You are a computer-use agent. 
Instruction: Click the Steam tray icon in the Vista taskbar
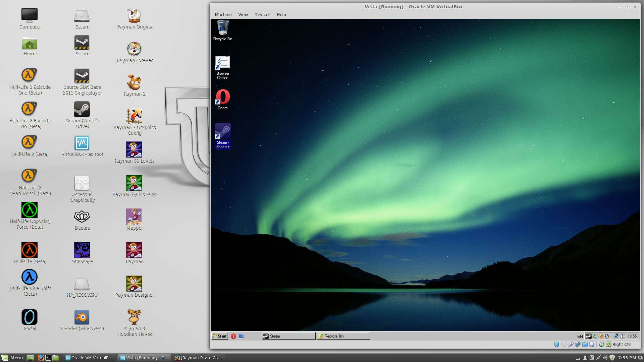[x=589, y=336]
